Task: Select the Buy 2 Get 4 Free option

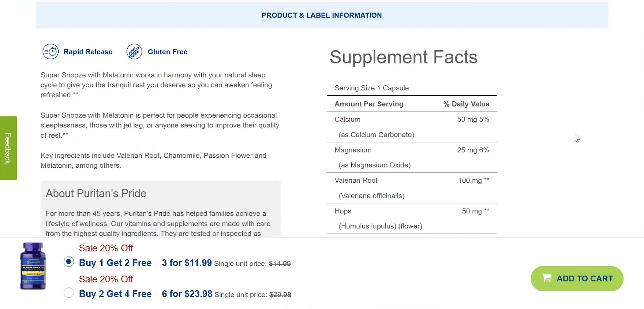Action: [69, 293]
